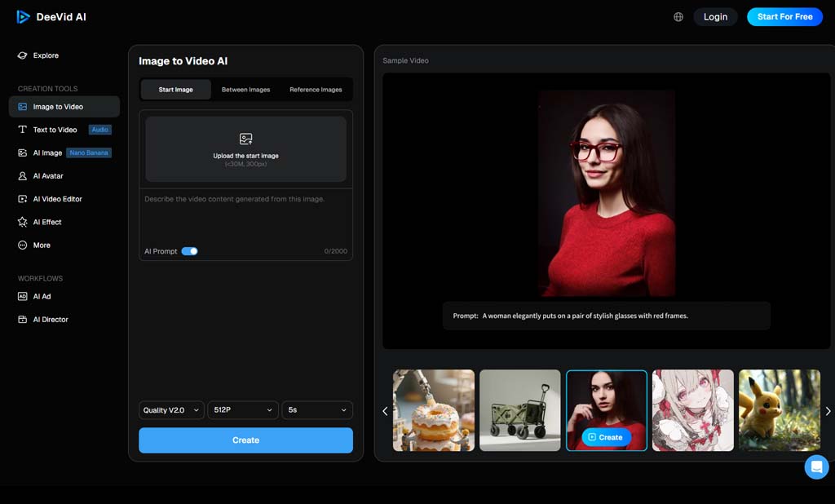Screen dimensions: 835x504
Task: Open the AI Director workflow
Action: click(x=49, y=319)
